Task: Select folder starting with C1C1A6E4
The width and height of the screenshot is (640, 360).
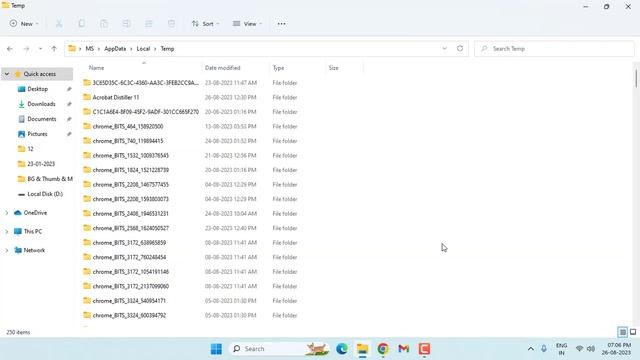Action: coord(145,112)
